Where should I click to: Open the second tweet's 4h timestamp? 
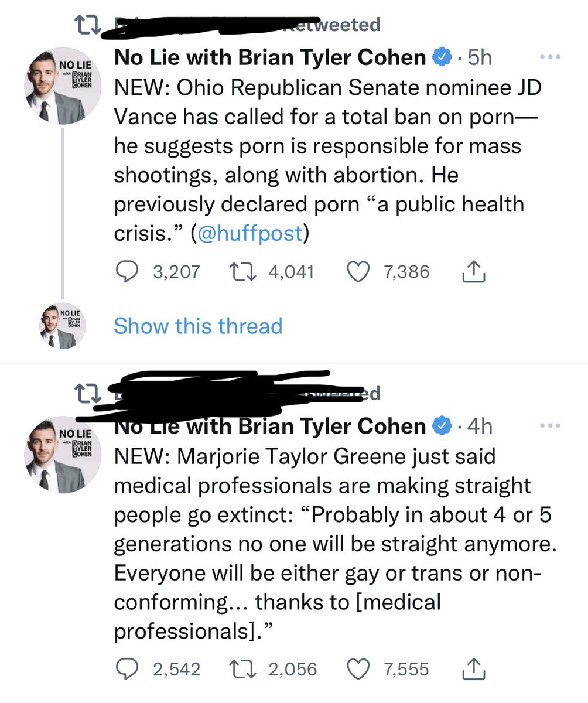[x=480, y=426]
